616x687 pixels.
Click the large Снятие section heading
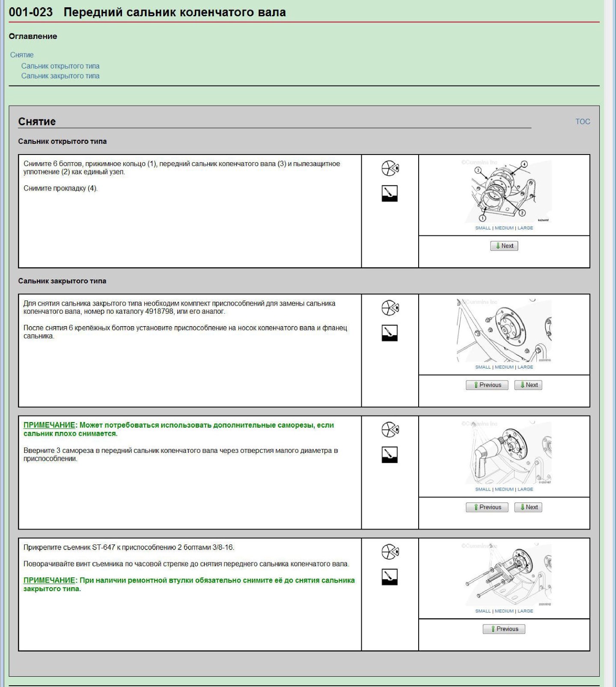(x=37, y=122)
